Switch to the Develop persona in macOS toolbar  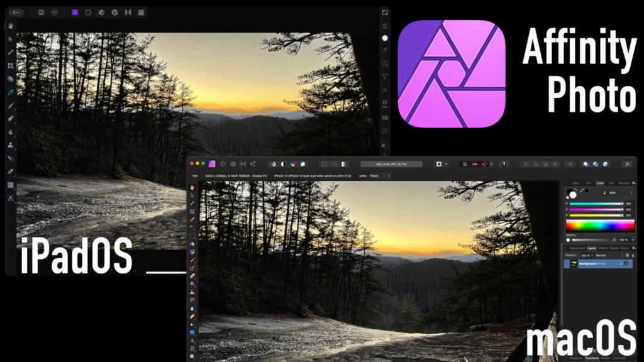click(x=233, y=164)
